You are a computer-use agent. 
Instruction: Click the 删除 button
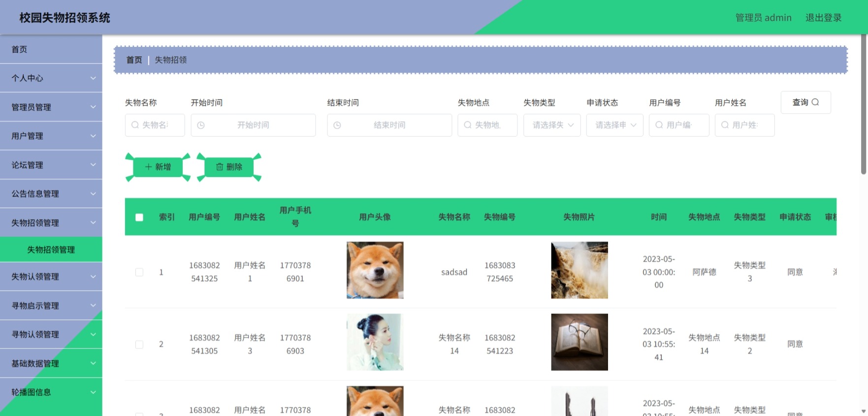[229, 167]
